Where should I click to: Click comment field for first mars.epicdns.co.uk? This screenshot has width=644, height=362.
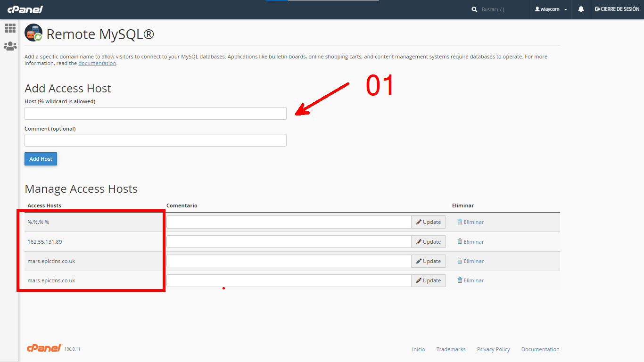tap(289, 261)
